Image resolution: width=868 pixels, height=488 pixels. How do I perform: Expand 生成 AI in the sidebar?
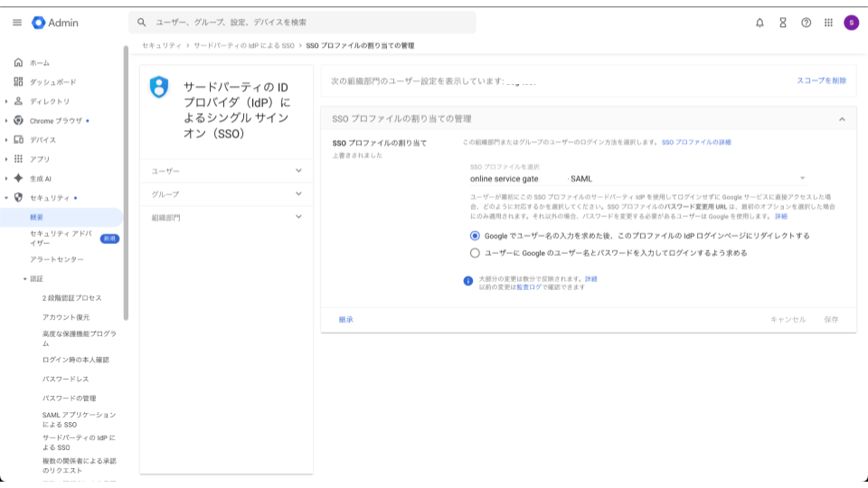(6, 178)
